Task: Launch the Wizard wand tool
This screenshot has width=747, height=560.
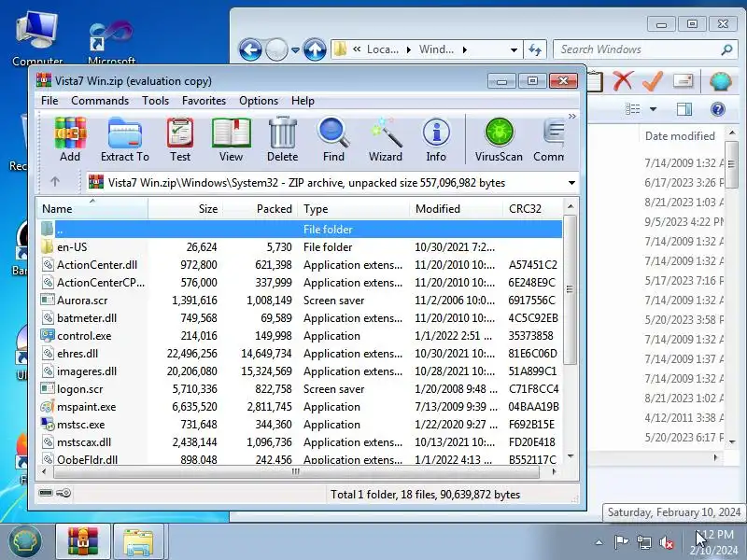Action: tap(386, 139)
